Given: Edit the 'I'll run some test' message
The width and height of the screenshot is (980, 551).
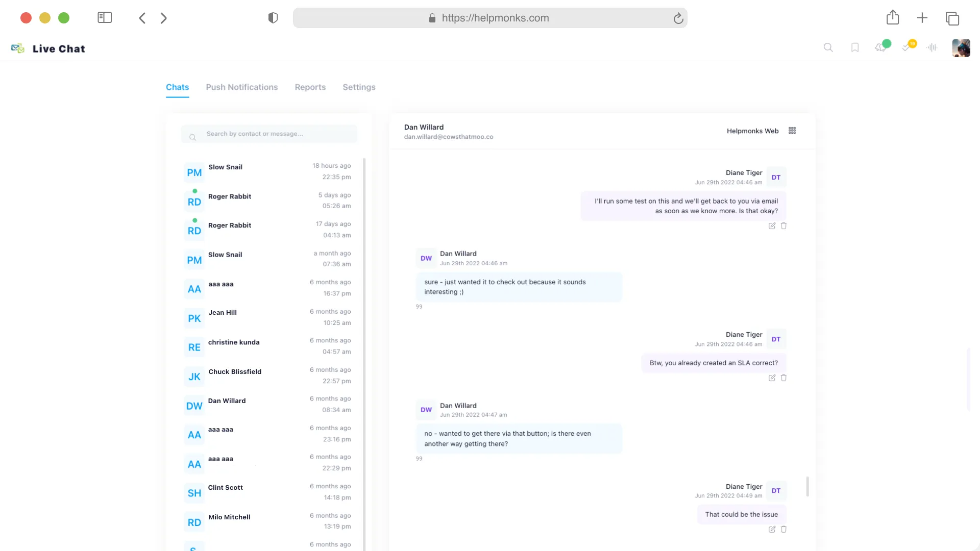Looking at the screenshot, I should tap(772, 226).
